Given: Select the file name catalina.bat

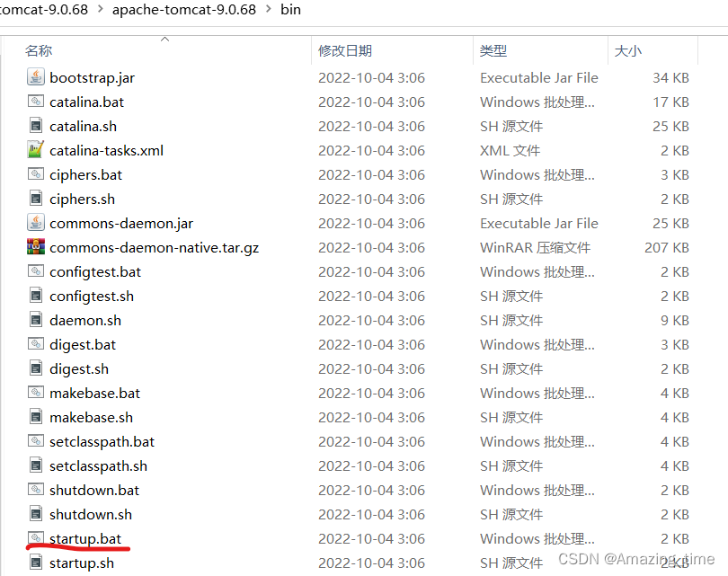Looking at the screenshot, I should tap(87, 102).
